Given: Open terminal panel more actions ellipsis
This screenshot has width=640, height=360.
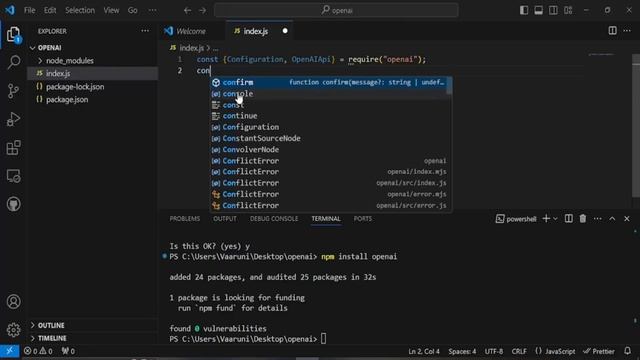Looking at the screenshot, I should (598, 219).
